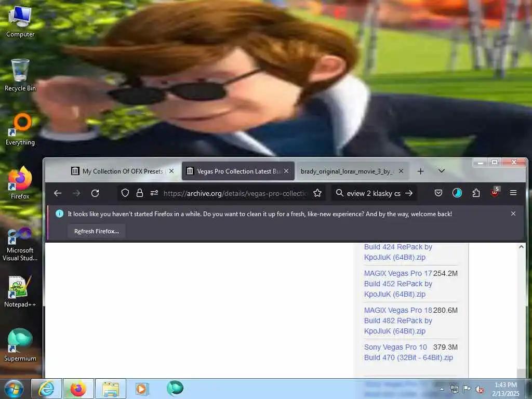
Task: Open the uBlock extension with badge 5
Action: point(495,192)
